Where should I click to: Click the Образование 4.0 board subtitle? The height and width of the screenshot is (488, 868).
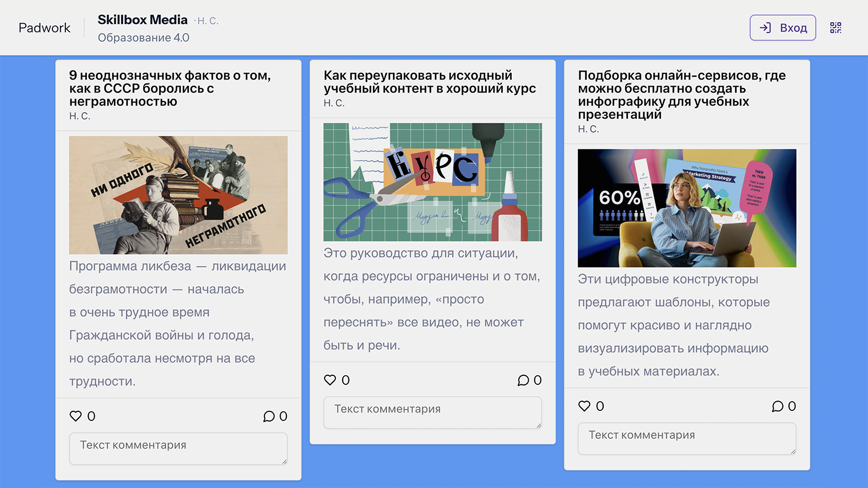point(143,38)
